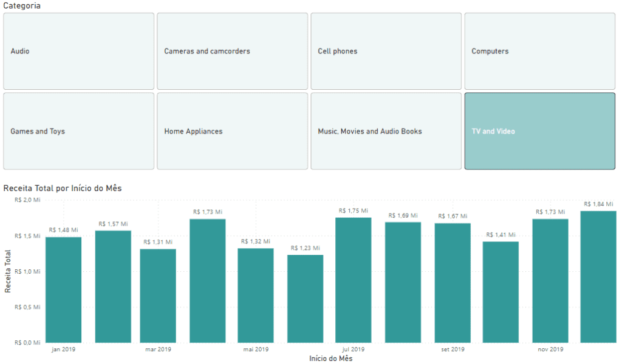Click the bar topped with R$ 1,23 Mi
622x364 pixels.
tap(305, 298)
